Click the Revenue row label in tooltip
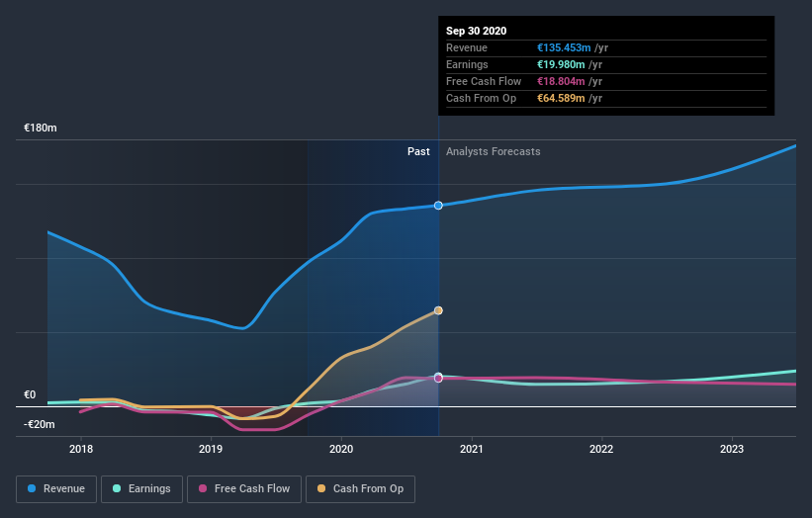The height and width of the screenshot is (518, 812). pyautogui.click(x=467, y=47)
